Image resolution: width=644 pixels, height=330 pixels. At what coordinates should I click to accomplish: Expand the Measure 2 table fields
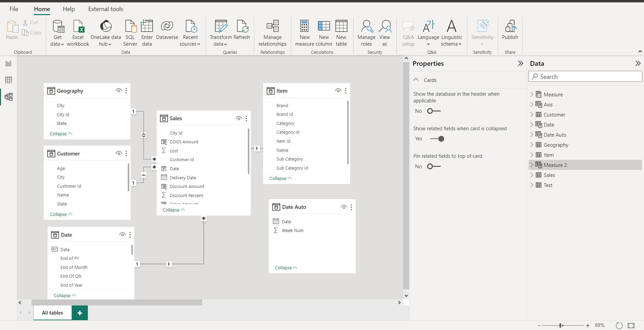(532, 165)
